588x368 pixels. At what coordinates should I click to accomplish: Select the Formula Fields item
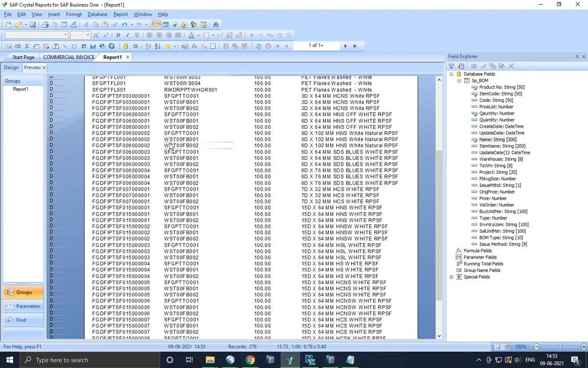coord(477,251)
